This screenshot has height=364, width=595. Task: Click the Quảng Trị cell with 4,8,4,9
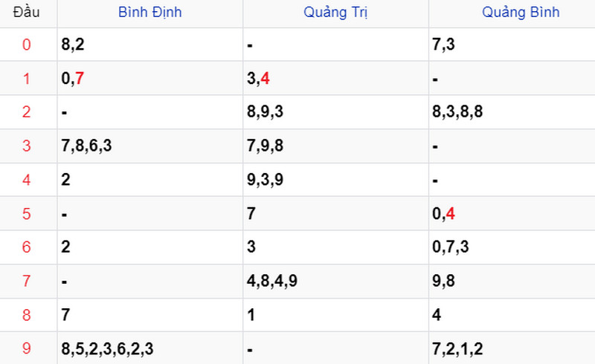336,282
